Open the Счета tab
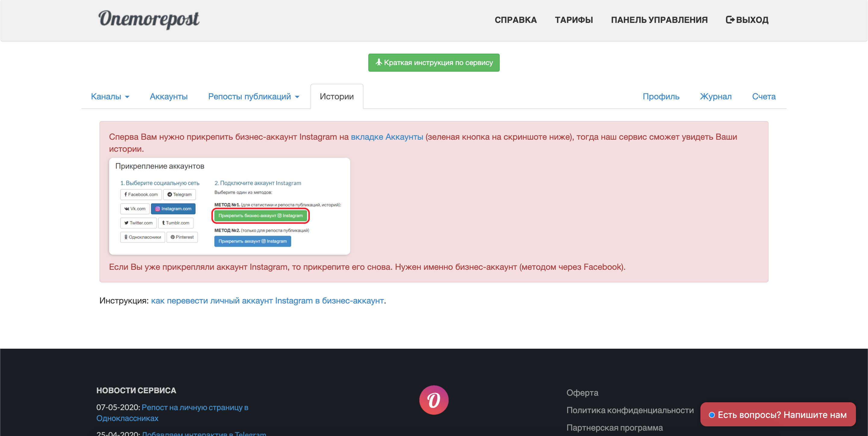The width and height of the screenshot is (868, 436). point(763,97)
